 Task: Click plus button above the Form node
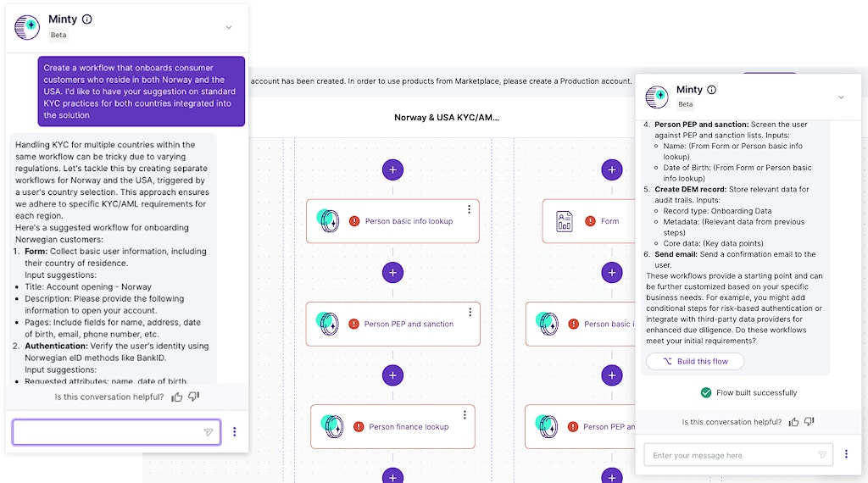(x=611, y=169)
